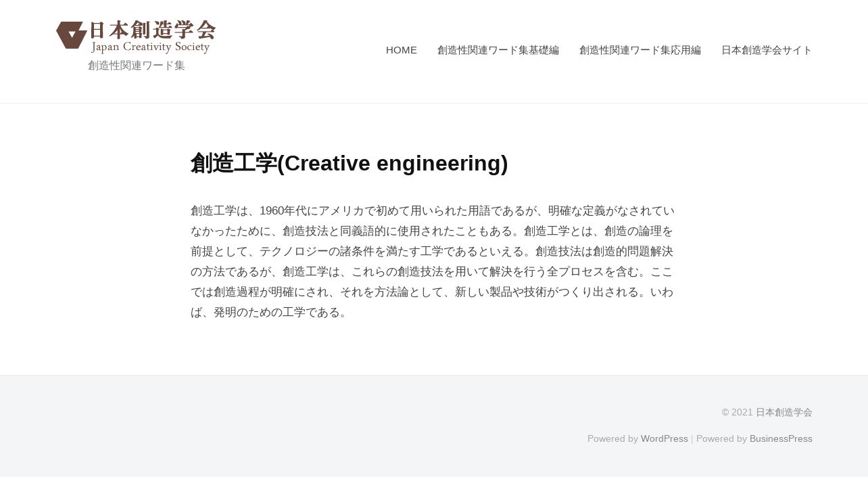Open the HOME menu item

(402, 50)
